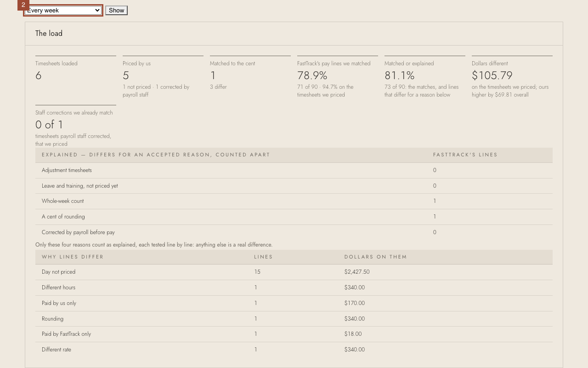
Task: Click the Show button
Action: [x=116, y=10]
